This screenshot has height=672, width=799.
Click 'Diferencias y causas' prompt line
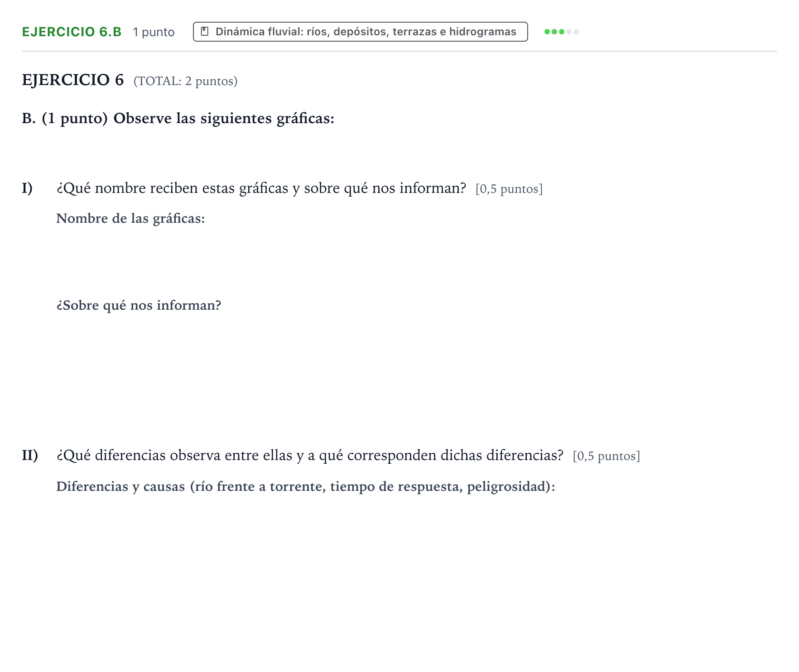[x=306, y=487]
